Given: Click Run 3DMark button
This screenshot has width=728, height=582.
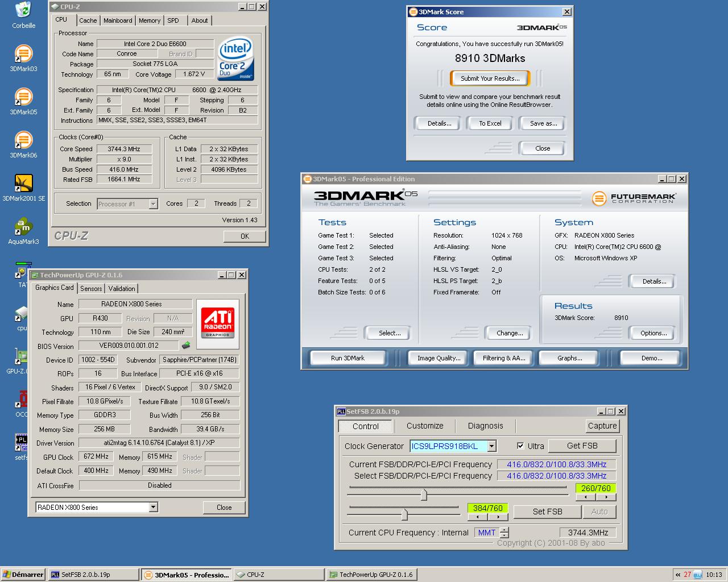Looking at the screenshot, I should (x=348, y=358).
